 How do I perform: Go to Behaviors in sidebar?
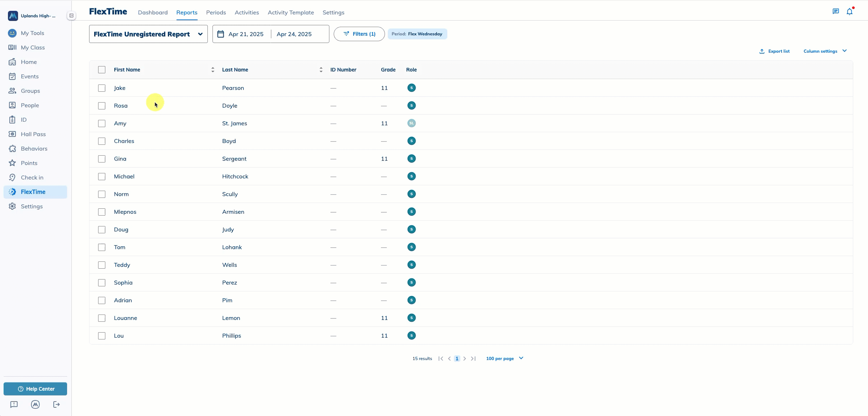34,148
